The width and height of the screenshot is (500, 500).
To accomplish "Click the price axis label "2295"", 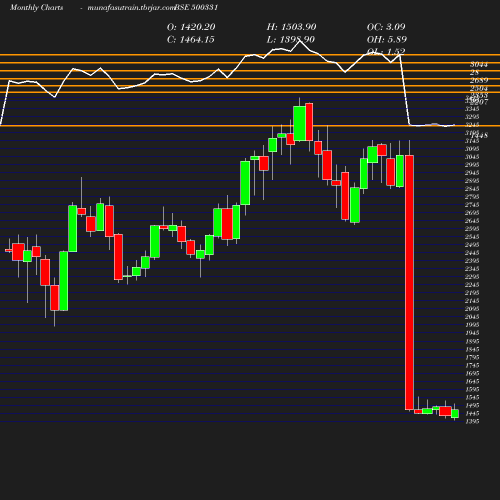I will [x=472, y=277].
